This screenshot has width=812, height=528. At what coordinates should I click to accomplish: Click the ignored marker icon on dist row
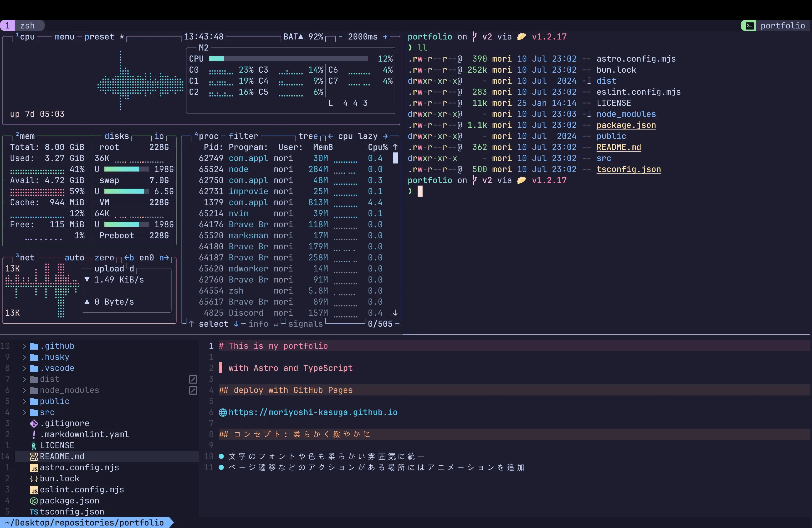click(x=193, y=379)
